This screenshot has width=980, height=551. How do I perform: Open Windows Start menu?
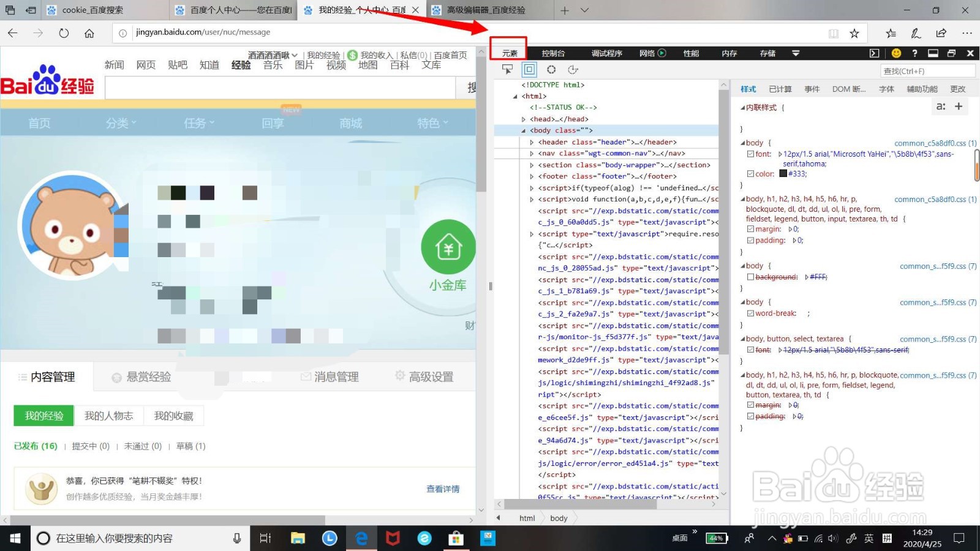15,538
